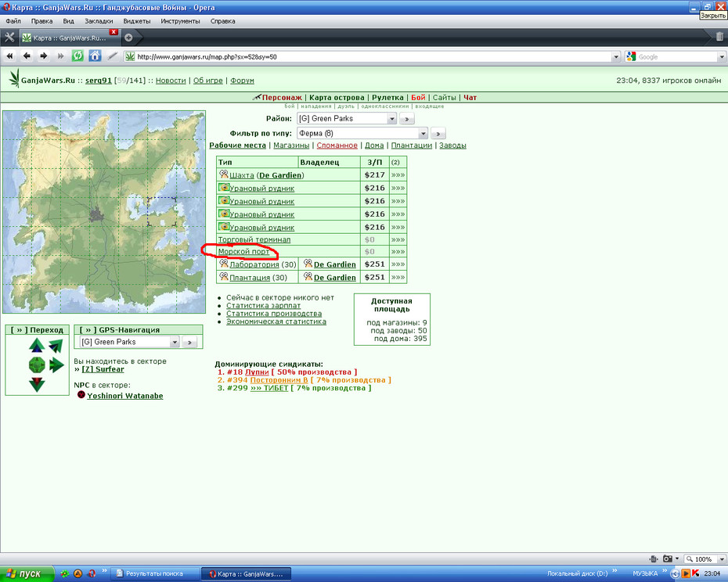Image resolution: width=728 pixels, height=582 pixels.
Task: Click the Google search field
Action: [x=677, y=56]
